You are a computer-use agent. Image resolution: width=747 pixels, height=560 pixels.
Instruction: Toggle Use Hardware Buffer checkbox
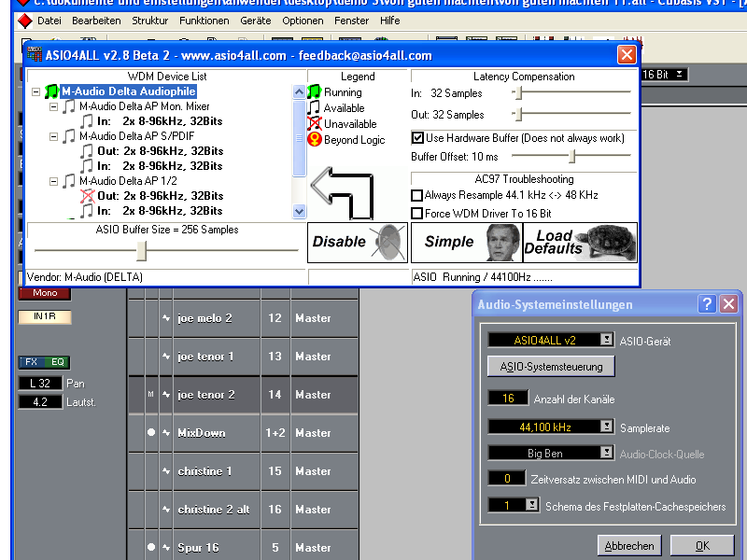(x=417, y=138)
